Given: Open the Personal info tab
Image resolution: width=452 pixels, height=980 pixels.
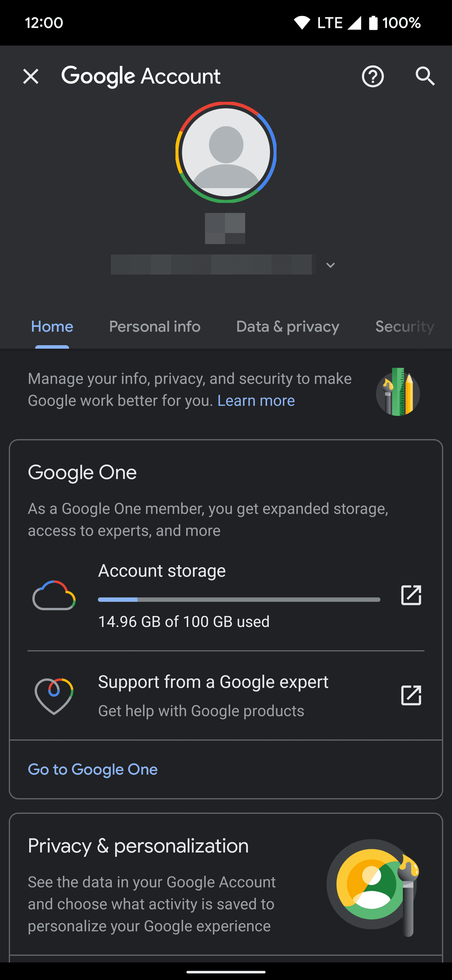Looking at the screenshot, I should [155, 327].
